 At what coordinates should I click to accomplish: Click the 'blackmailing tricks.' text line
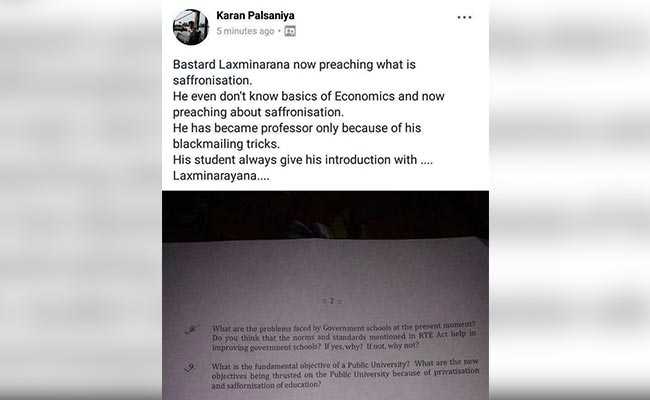point(226,144)
